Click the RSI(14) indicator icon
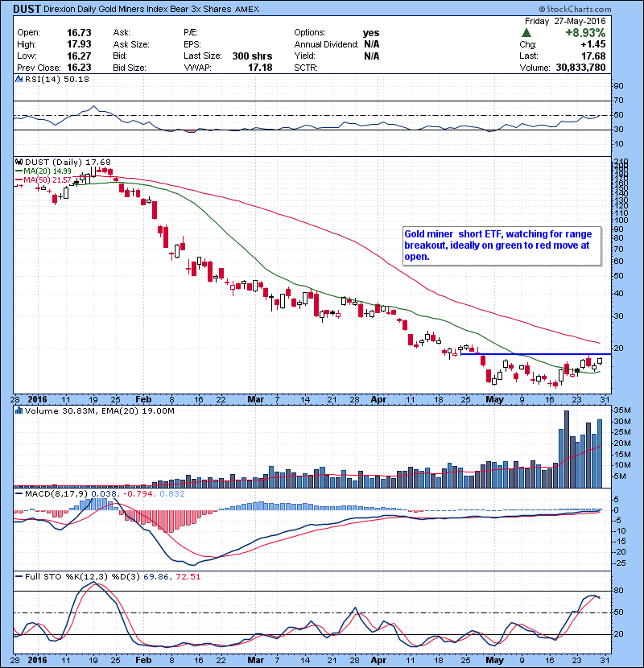 click(19, 79)
